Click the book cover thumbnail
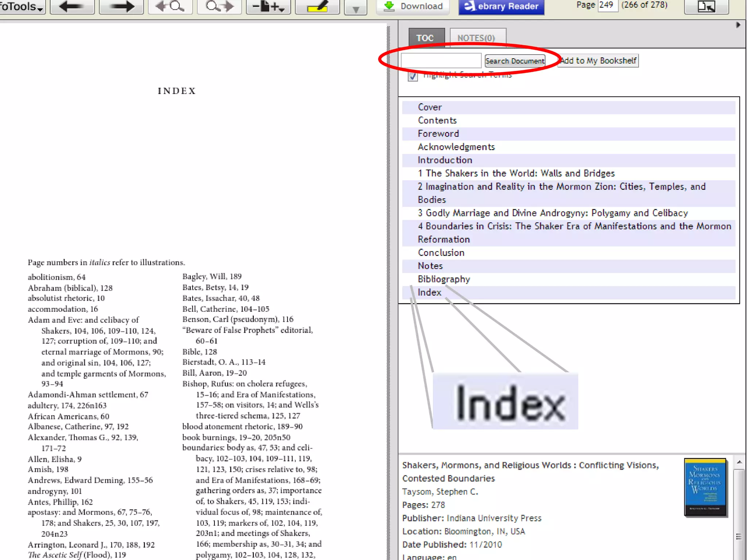Screen dimensions: 747x560 click(x=705, y=487)
